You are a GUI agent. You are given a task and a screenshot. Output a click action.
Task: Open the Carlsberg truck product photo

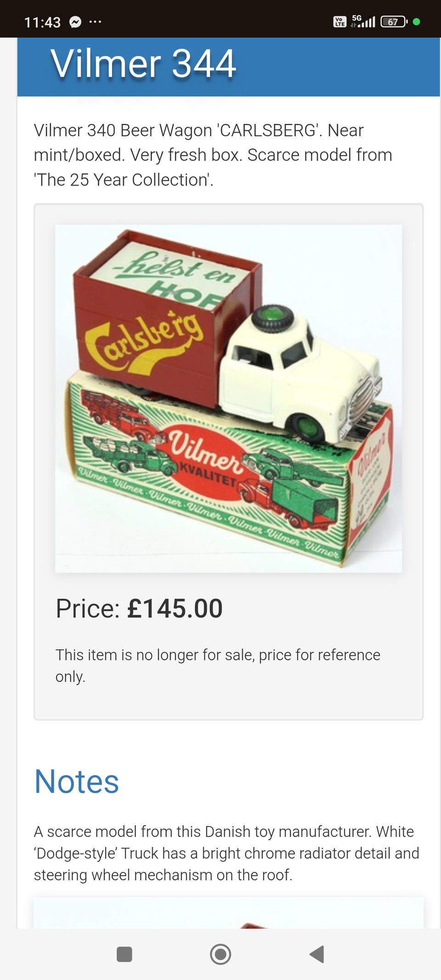point(228,398)
